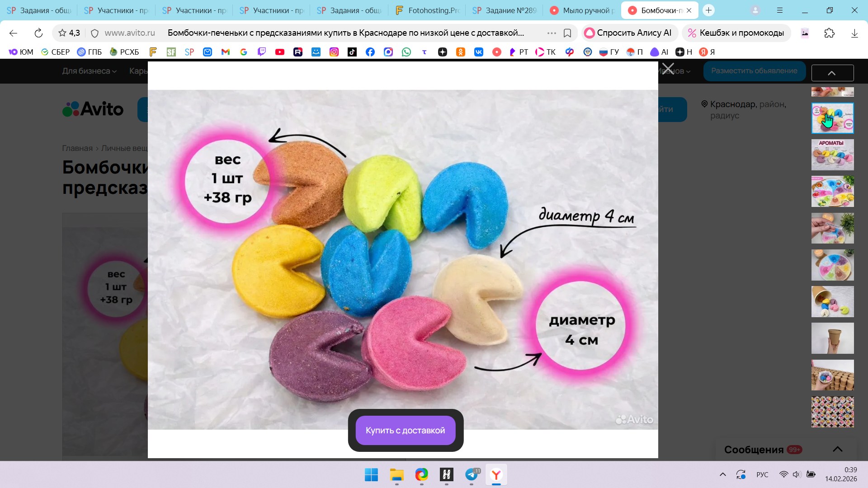Expand the 'Сообщения' messages panel
The width and height of the screenshot is (868, 488).
(x=837, y=449)
